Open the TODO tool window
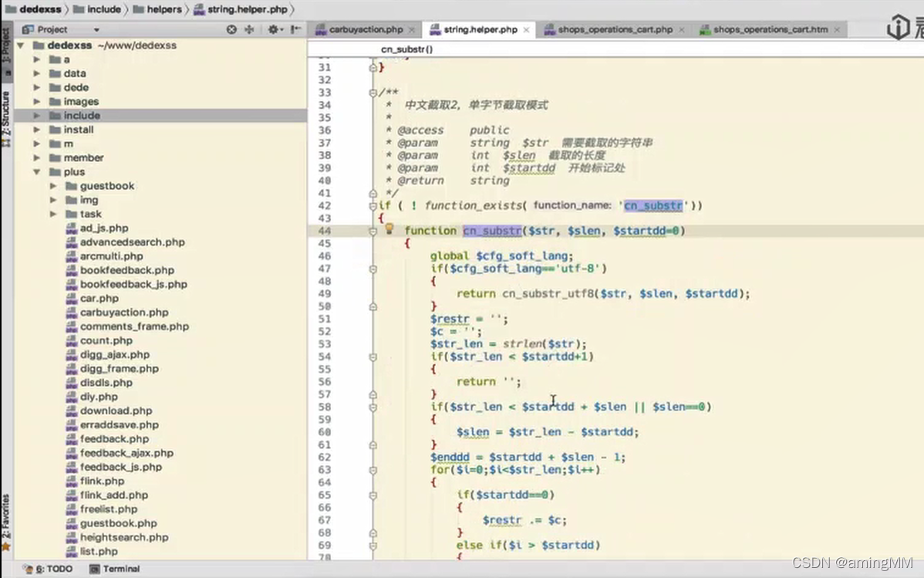 click(x=49, y=570)
